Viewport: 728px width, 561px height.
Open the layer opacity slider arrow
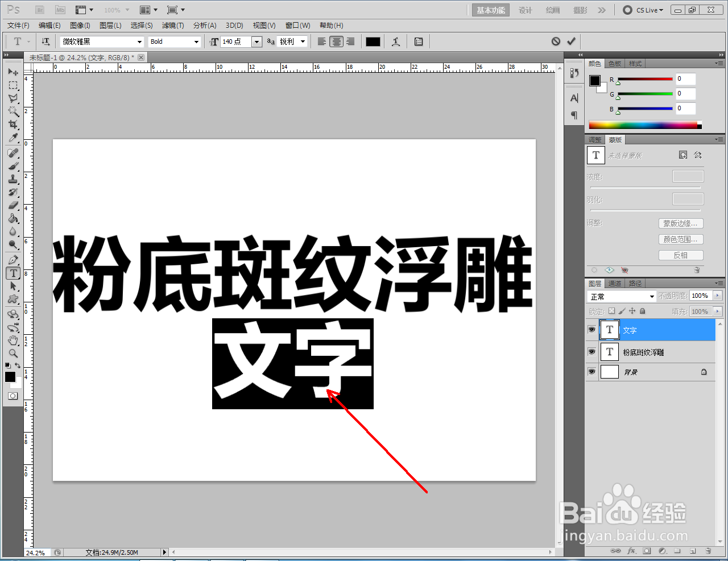[x=717, y=296]
